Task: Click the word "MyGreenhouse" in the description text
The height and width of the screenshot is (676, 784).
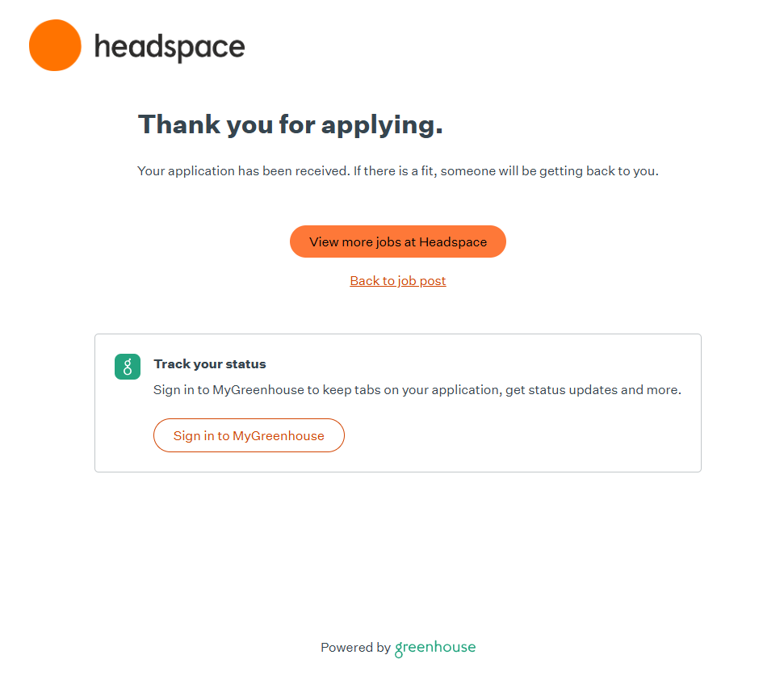Action: tap(258, 390)
